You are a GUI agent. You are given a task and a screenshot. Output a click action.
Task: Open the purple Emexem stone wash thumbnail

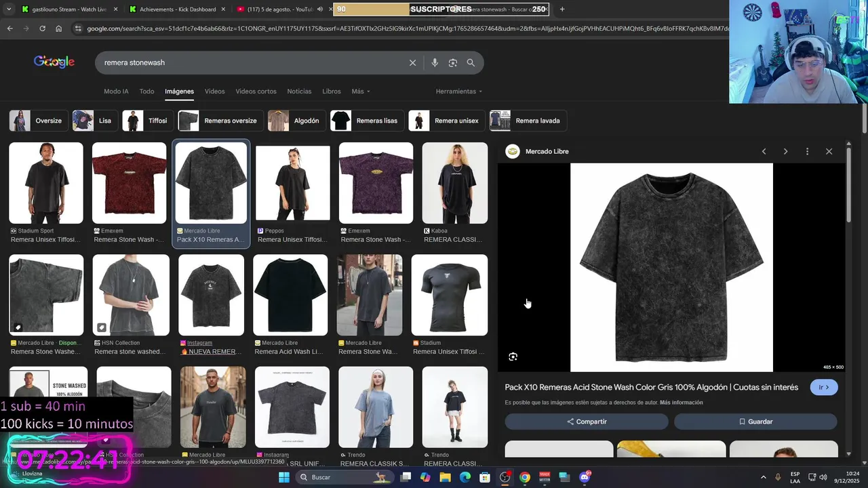coord(376,183)
